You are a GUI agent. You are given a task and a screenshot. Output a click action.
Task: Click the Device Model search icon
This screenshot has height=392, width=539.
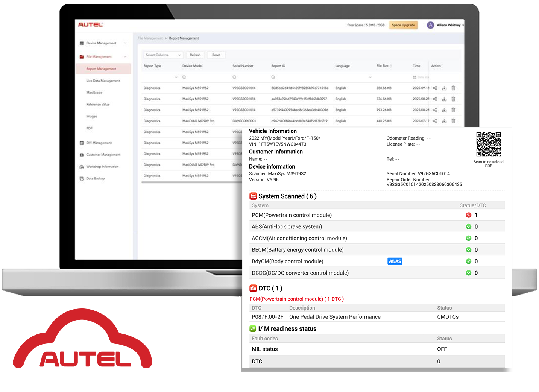pyautogui.click(x=184, y=77)
